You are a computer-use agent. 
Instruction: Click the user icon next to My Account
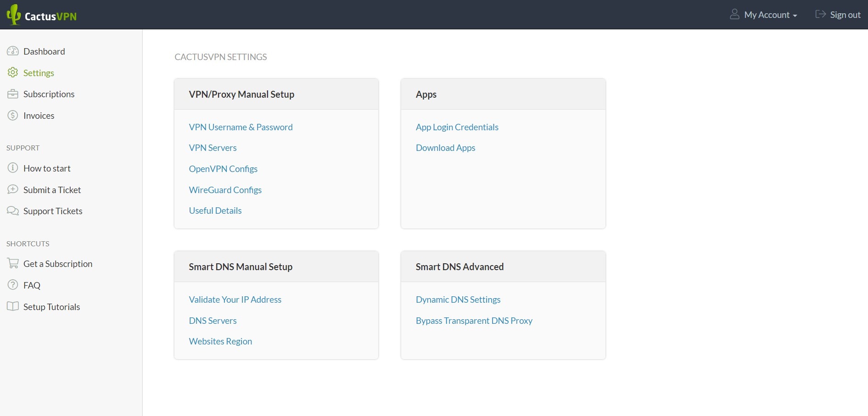click(735, 14)
